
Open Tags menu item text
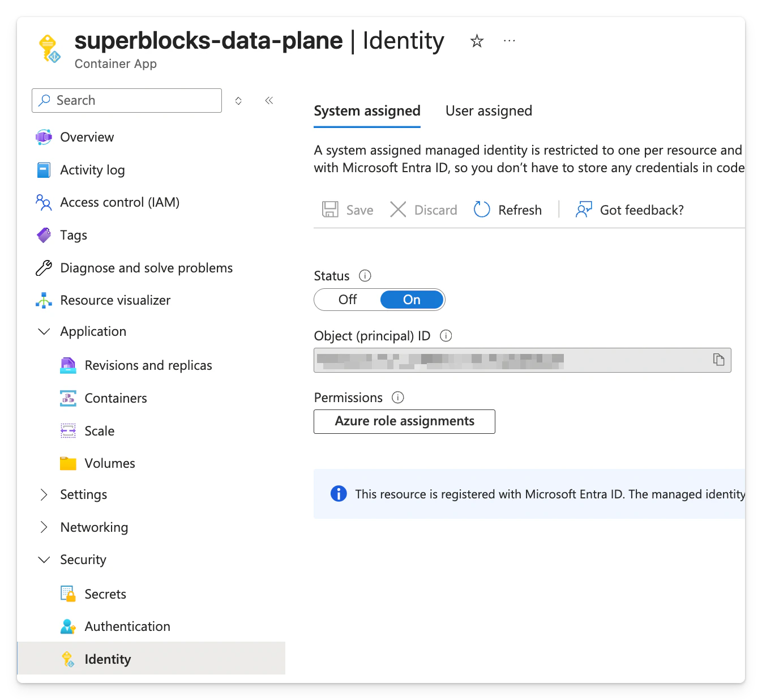[x=74, y=235]
